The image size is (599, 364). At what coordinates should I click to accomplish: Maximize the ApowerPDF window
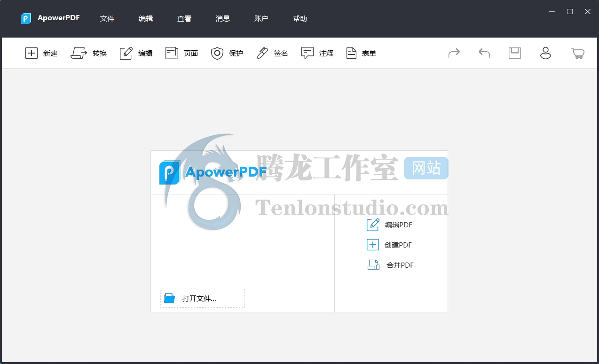[570, 12]
